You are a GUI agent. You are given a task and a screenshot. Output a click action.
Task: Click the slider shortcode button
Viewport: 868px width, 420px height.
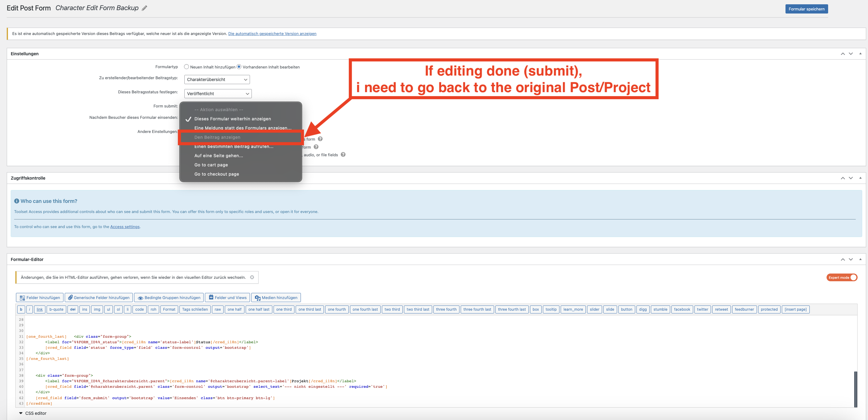[x=594, y=309]
